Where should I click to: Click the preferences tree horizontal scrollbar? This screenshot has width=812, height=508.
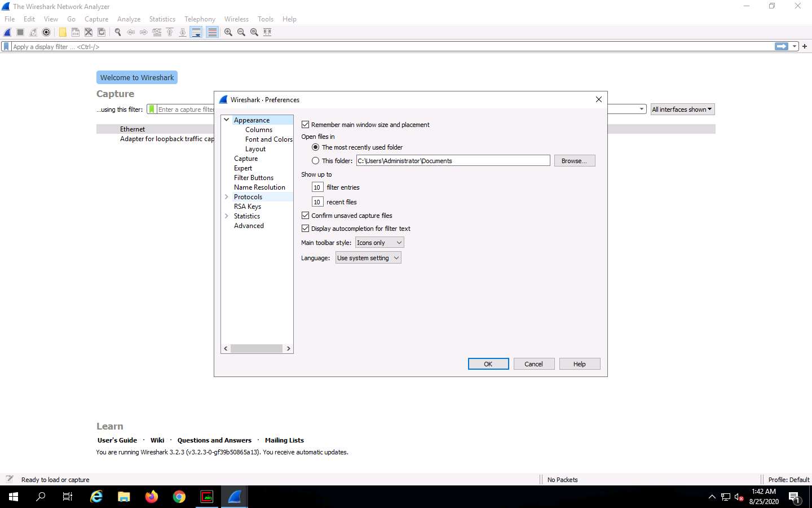click(x=257, y=349)
